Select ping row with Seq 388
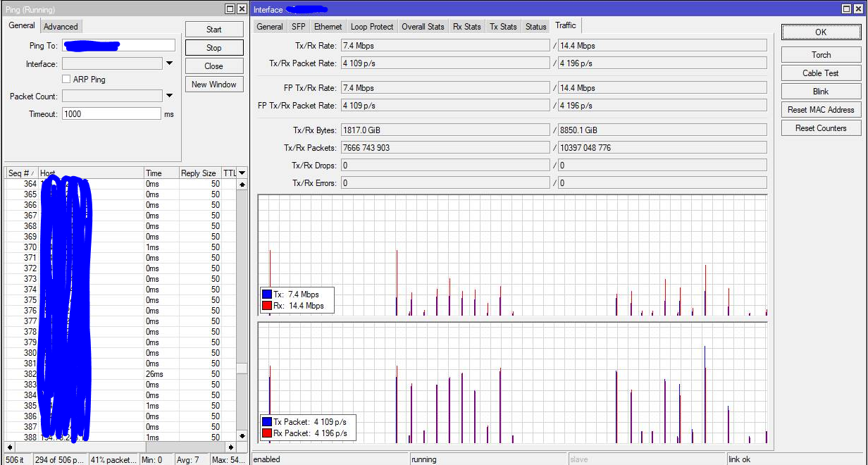 coord(120,438)
